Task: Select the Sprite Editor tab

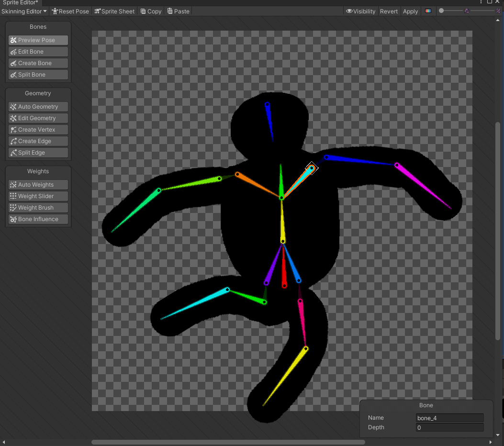Action: [x=19, y=2]
